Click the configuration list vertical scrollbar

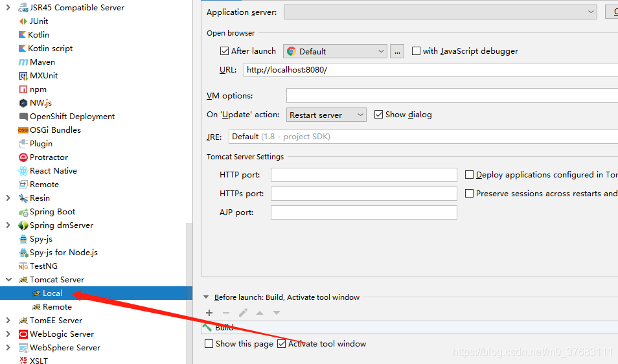tap(189, 293)
